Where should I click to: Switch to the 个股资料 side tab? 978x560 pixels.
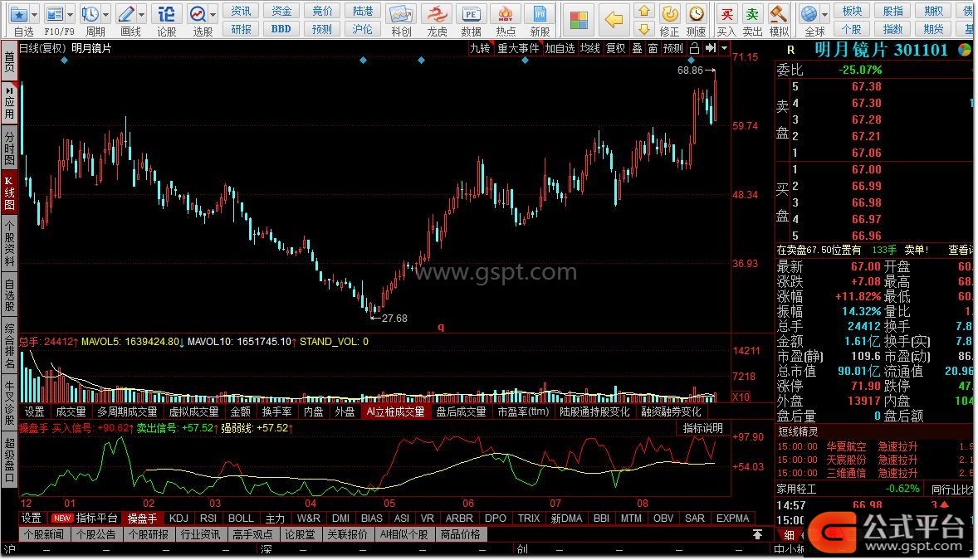tap(9, 242)
